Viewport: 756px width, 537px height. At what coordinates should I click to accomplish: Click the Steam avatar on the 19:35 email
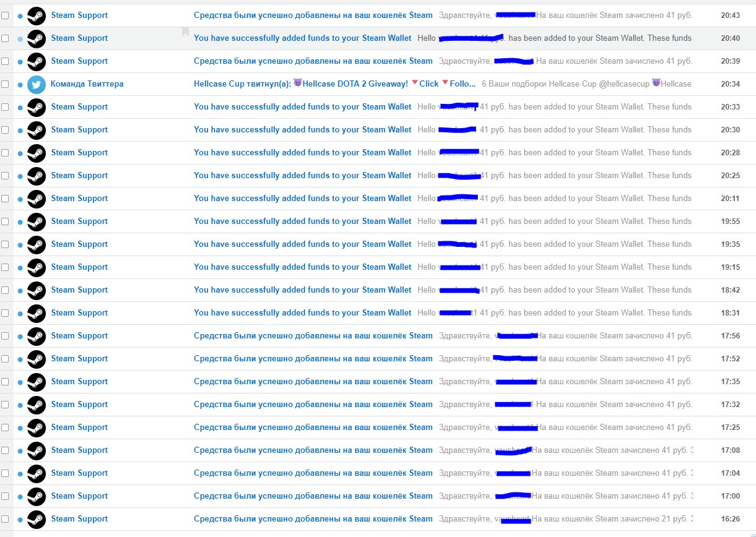[37, 244]
